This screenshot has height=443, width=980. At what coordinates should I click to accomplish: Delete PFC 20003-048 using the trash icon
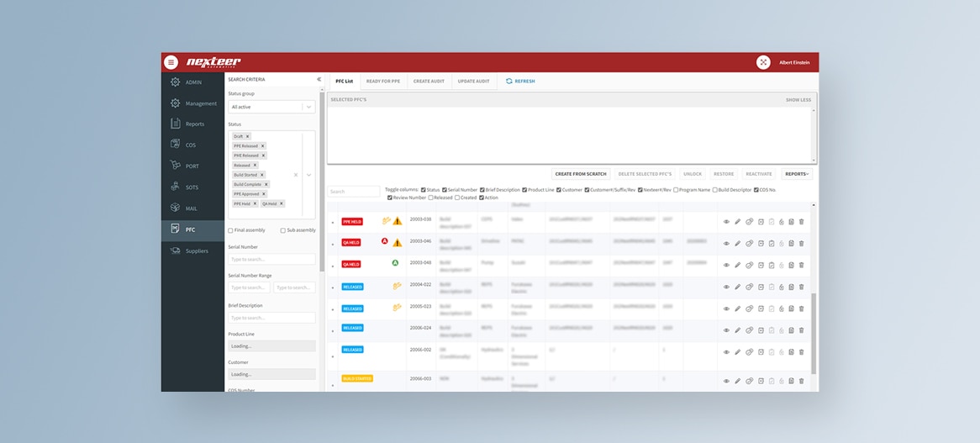click(x=802, y=265)
